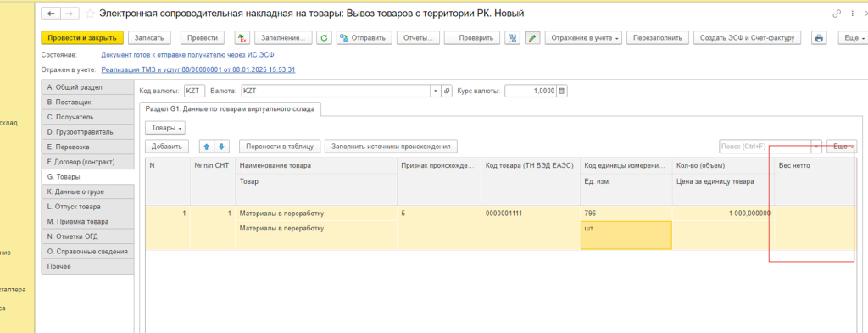Screen dimensions: 868x333
Task: Select the unit code cell 796
Action: 626,213
